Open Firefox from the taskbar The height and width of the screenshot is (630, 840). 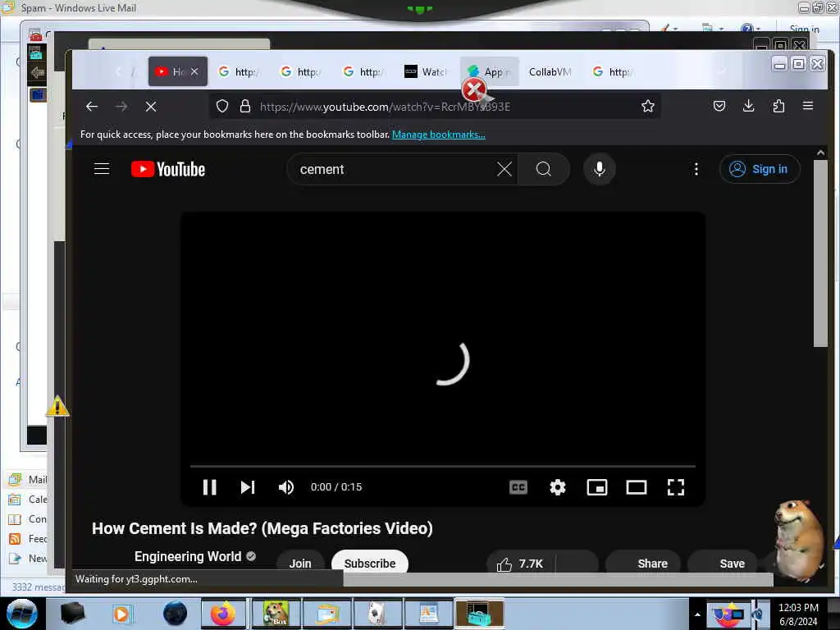click(222, 614)
